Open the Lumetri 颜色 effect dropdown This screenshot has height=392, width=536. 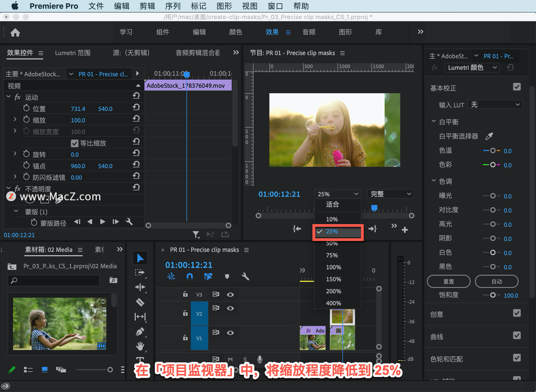[472, 68]
